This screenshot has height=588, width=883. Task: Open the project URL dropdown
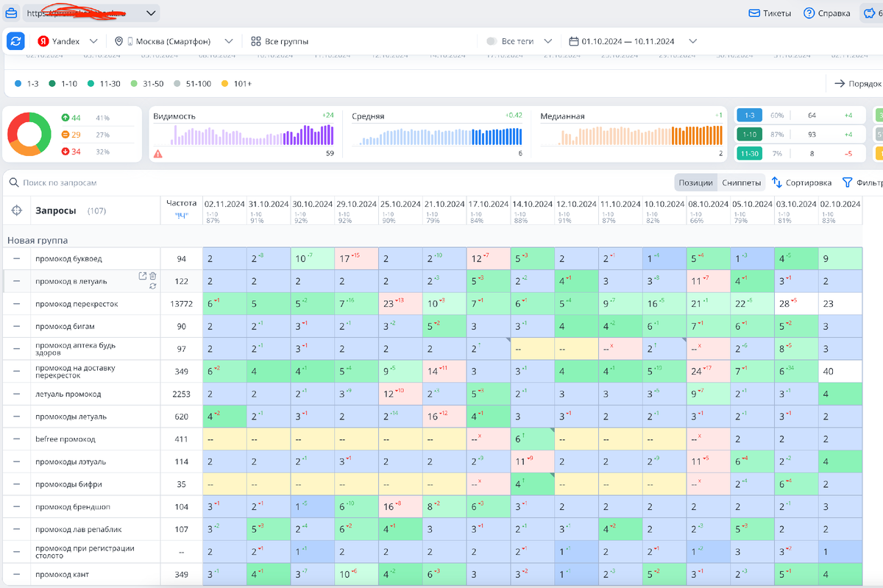pyautogui.click(x=91, y=13)
